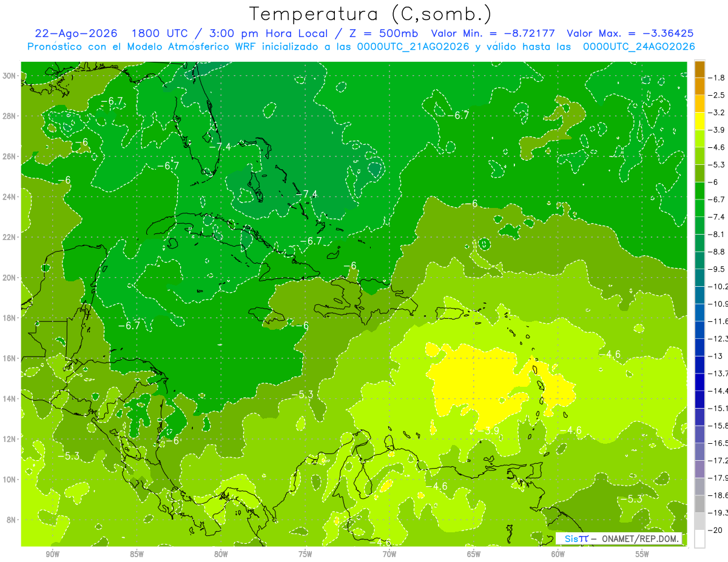The height and width of the screenshot is (562, 728).
Task: Click the '30N' latitude label
Action: click(x=10, y=75)
